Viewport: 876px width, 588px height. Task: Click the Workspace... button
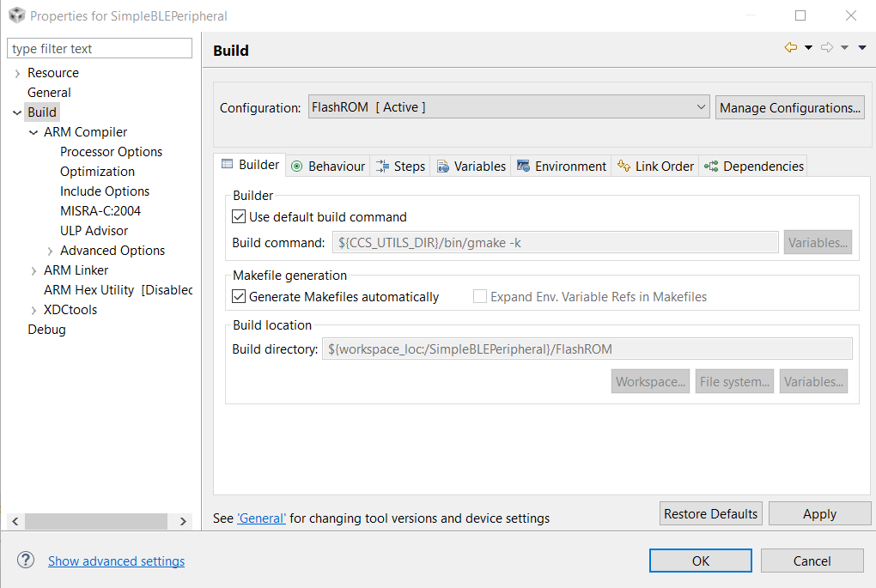pos(650,381)
